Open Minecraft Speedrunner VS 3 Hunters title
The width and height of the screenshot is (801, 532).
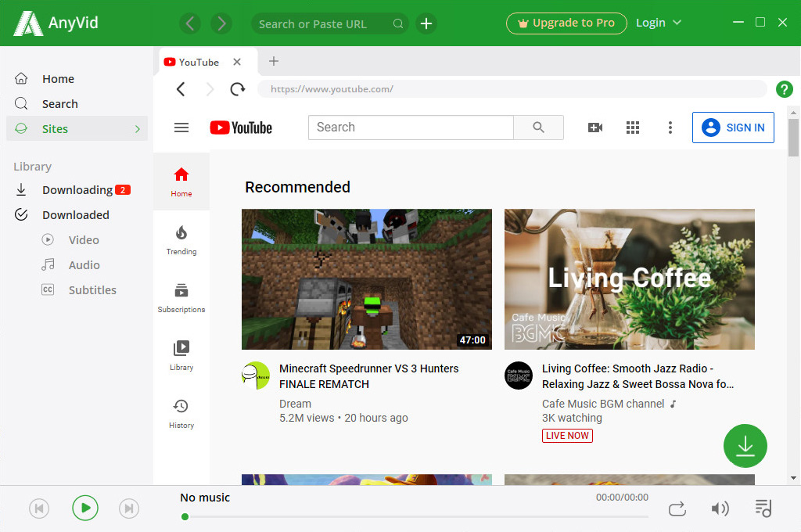(x=369, y=376)
